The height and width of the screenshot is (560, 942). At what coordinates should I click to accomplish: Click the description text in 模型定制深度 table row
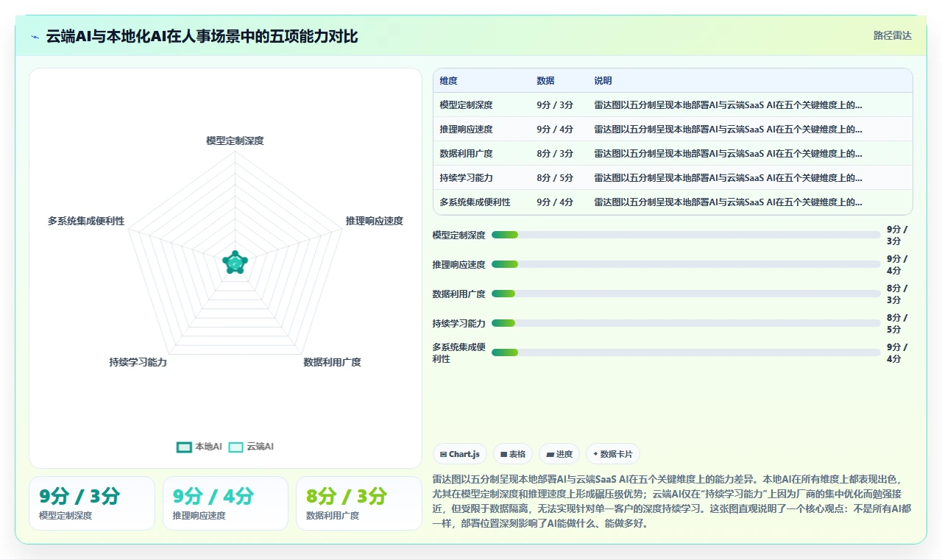click(729, 105)
